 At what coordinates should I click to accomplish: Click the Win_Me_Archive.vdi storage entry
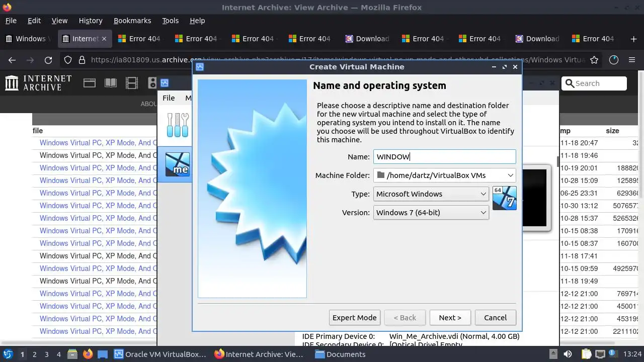tap(454, 336)
